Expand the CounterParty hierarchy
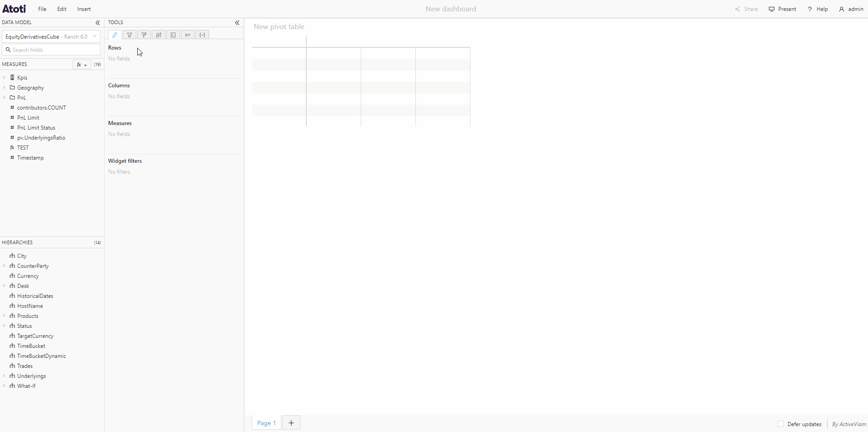Screen dimensions: 868x432 pyautogui.click(x=5, y=266)
